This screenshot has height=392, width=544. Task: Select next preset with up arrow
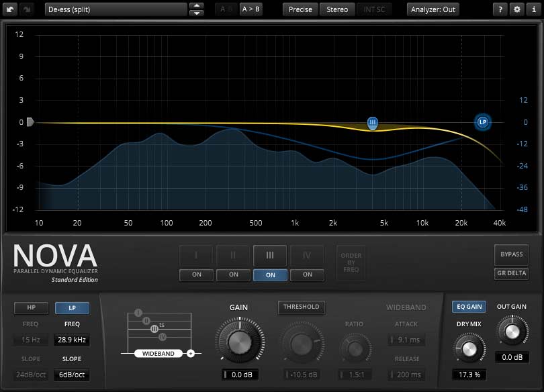197,6
